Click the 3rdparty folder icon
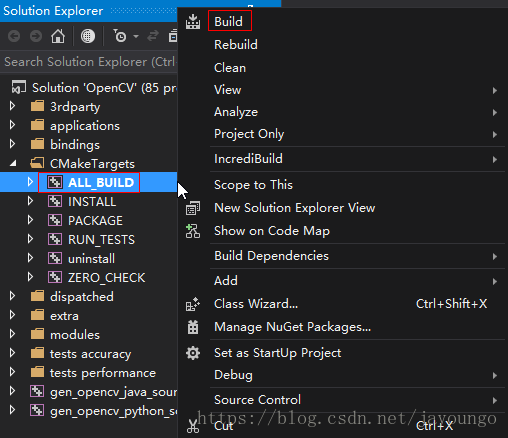 pyautogui.click(x=37, y=106)
